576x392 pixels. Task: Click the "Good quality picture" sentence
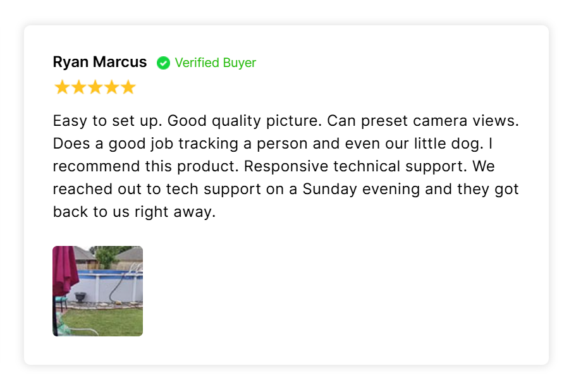[x=245, y=121]
